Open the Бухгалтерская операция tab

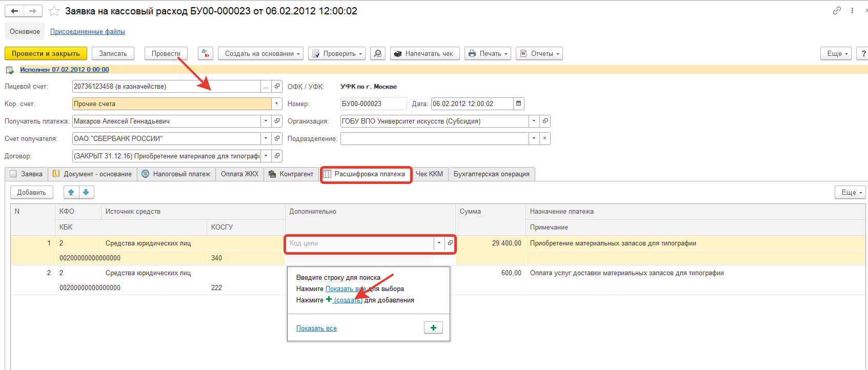pyautogui.click(x=491, y=174)
